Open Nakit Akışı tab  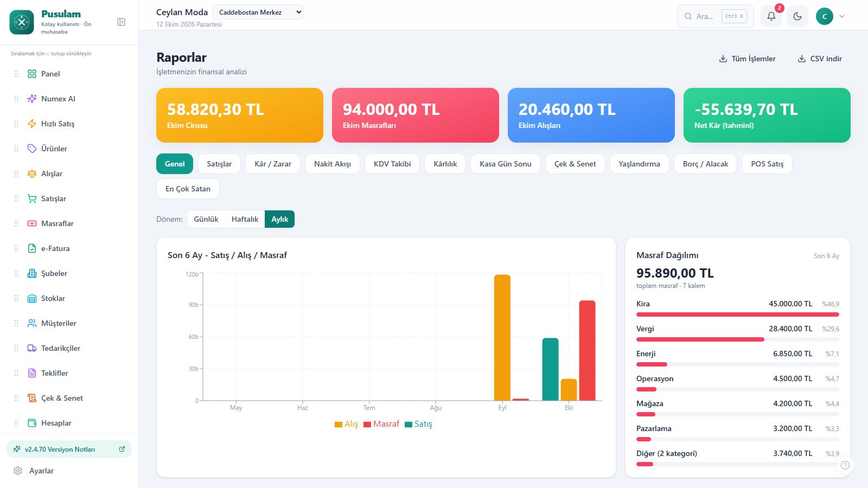click(333, 164)
